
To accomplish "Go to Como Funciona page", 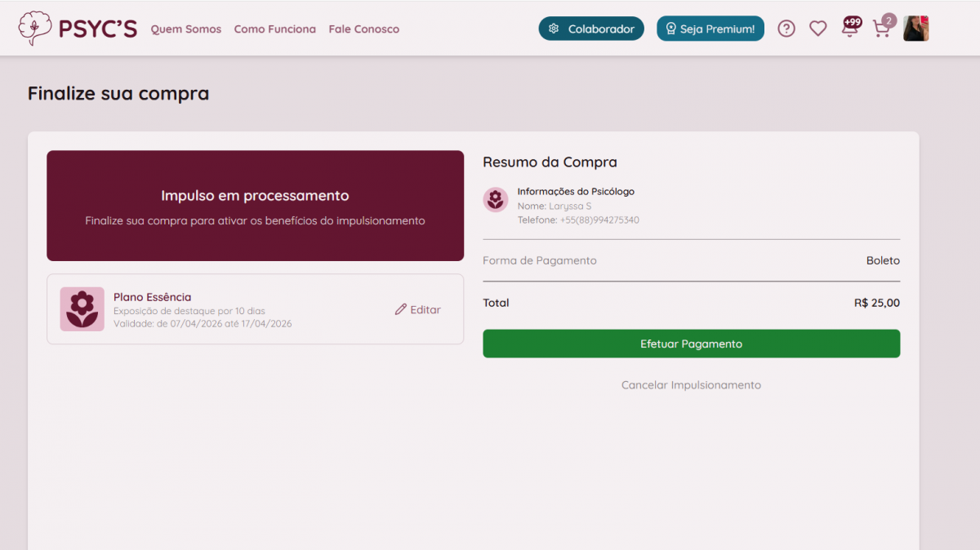I will click(274, 29).
